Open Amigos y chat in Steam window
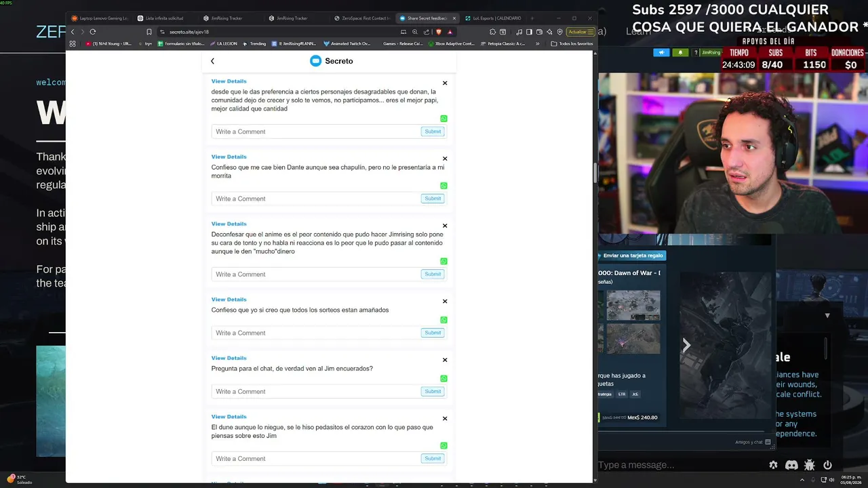This screenshot has width=868, height=488. pos(753,442)
